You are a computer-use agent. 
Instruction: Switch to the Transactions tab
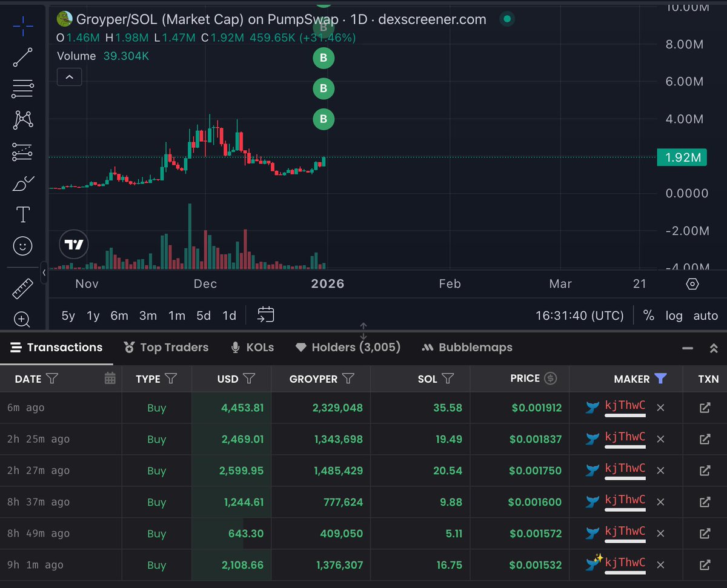56,348
